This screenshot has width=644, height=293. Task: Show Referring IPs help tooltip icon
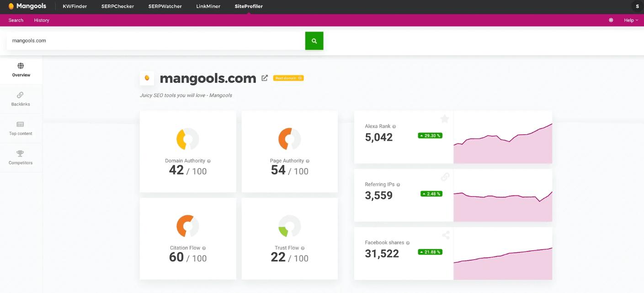(x=398, y=185)
